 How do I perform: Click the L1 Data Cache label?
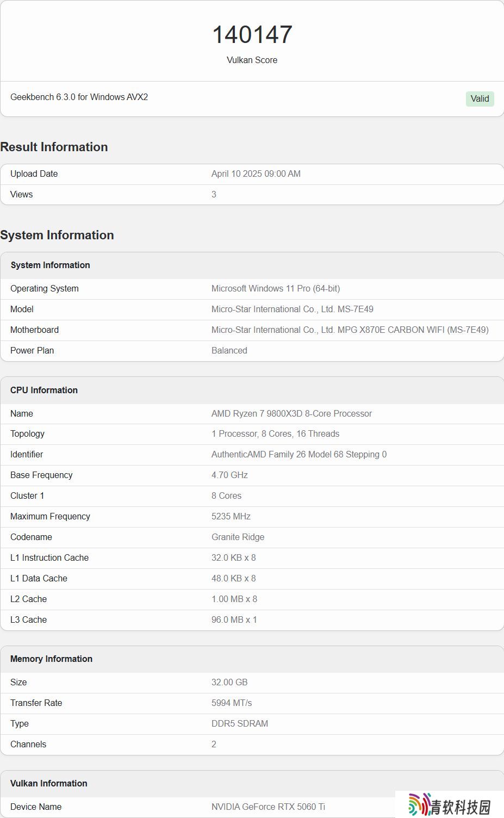[39, 579]
